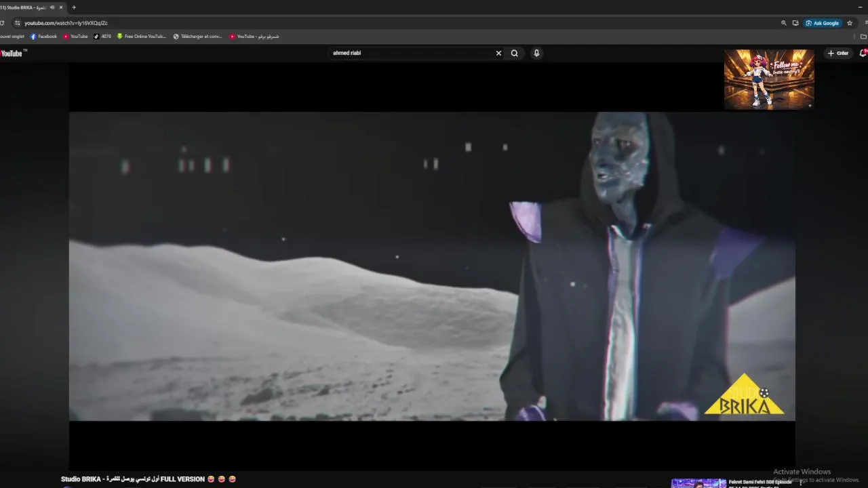868x488 pixels.
Task: Open the Créer upload menu
Action: [838, 53]
